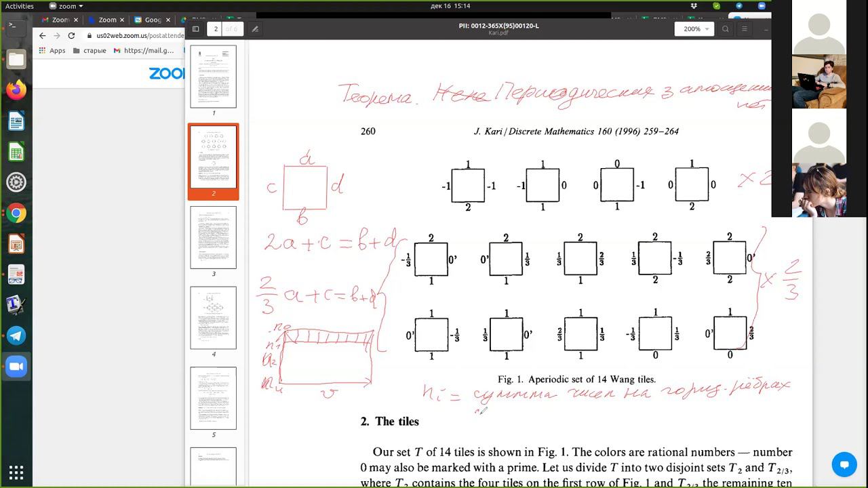The height and width of the screenshot is (488, 868).
Task: Close the second Zoom Chrome tab
Action: point(121,20)
